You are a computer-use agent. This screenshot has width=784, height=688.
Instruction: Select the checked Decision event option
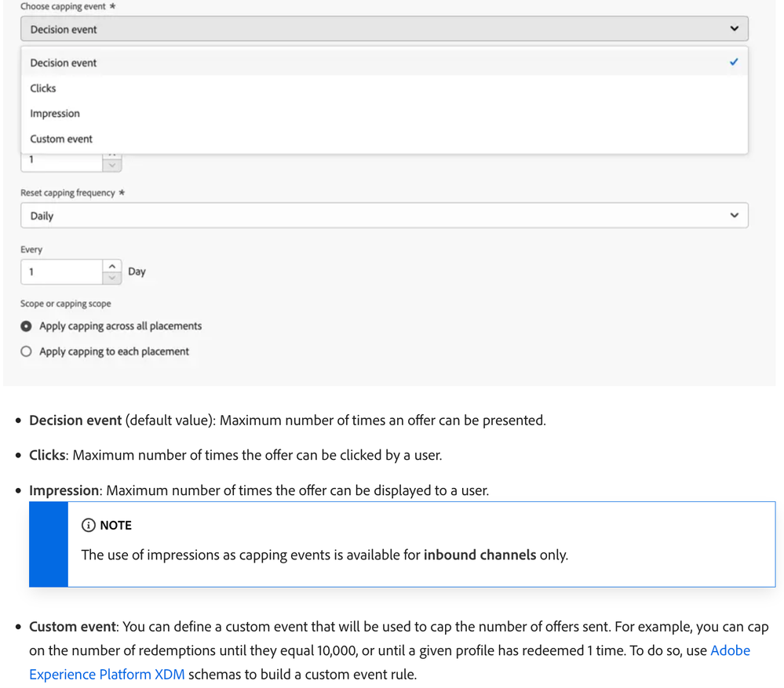[64, 63]
